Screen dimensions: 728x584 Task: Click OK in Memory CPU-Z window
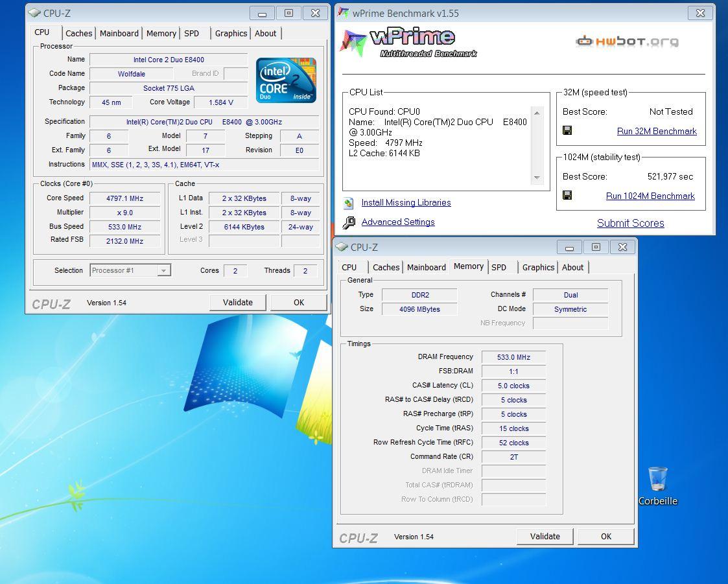(606, 536)
